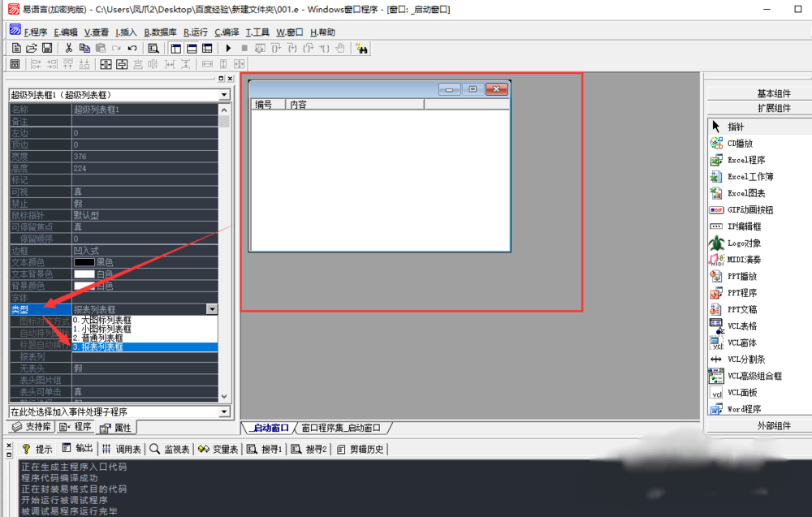This screenshot has width=812, height=517.
Task: Open the 类型 property dropdown arrow
Action: coord(212,309)
